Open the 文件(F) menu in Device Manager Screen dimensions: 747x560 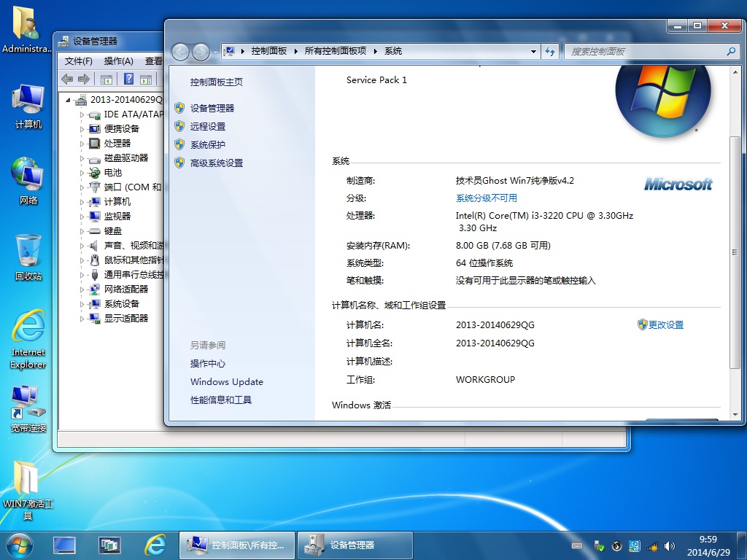79,61
